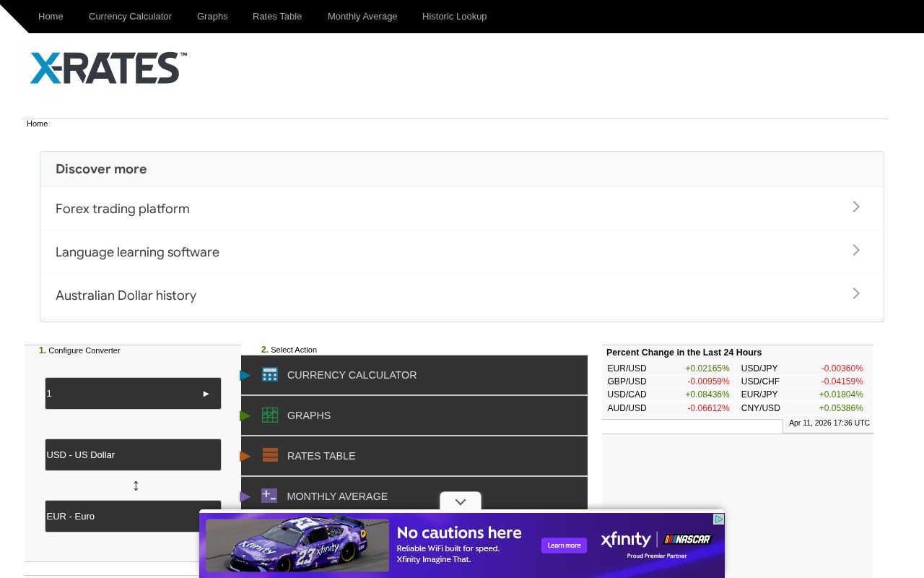Open the amount dropdown arrow in the converter
Image resolution: width=924 pixels, height=578 pixels.
click(206, 394)
